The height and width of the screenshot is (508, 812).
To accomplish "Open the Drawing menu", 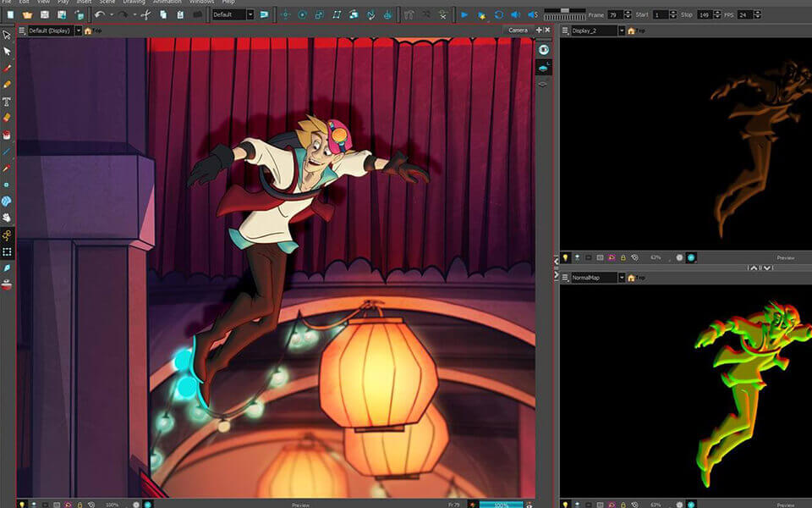I will 134,2.
